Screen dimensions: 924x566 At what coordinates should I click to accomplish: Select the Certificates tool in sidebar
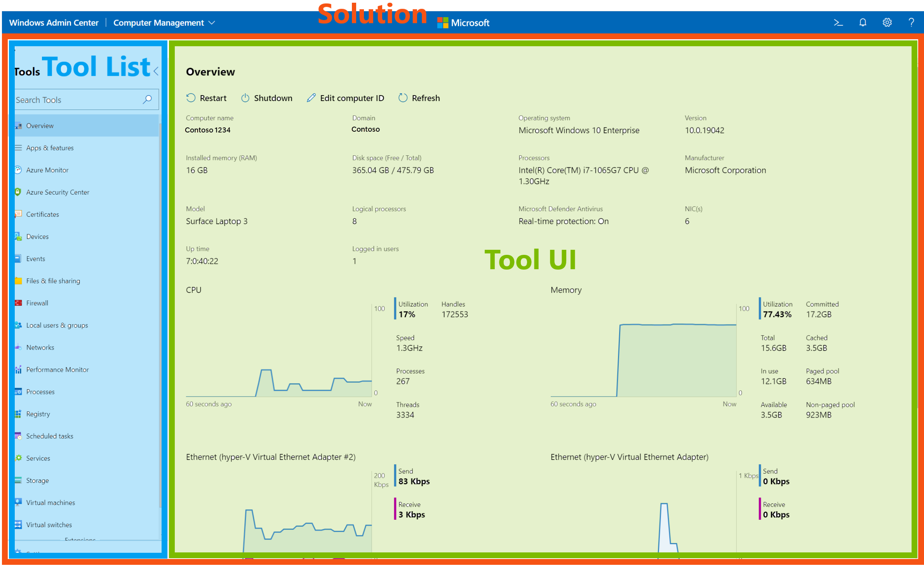pyautogui.click(x=42, y=214)
